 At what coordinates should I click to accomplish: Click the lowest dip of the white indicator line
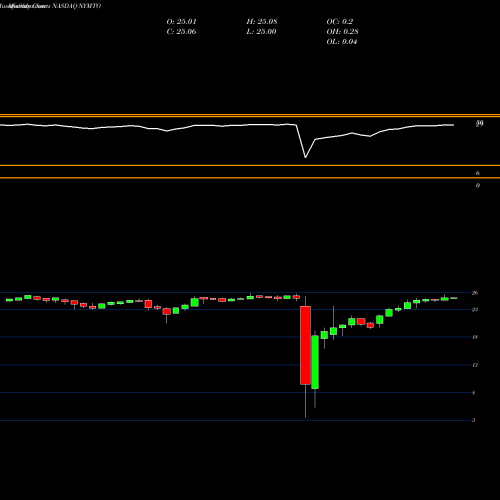click(x=305, y=157)
